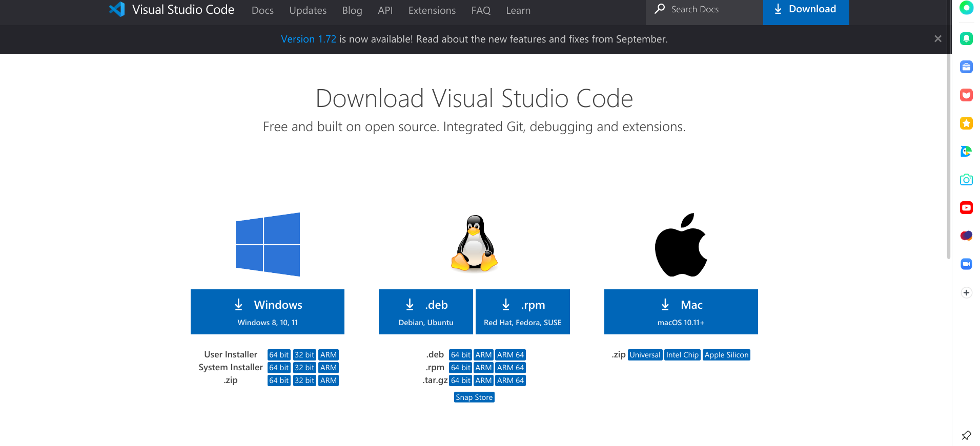
Task: Select Linux .deb ARM
Action: tap(483, 355)
